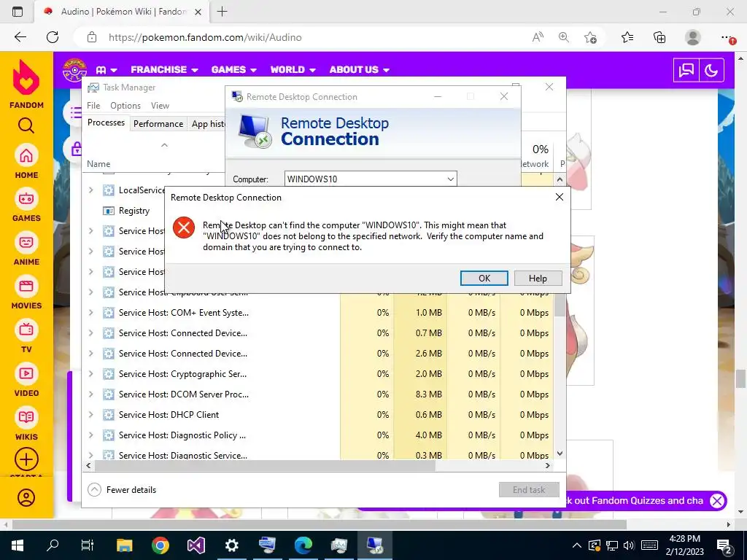Image resolution: width=747 pixels, height=560 pixels.
Task: Click the Start a Wiki plus icon
Action: pyautogui.click(x=26, y=459)
